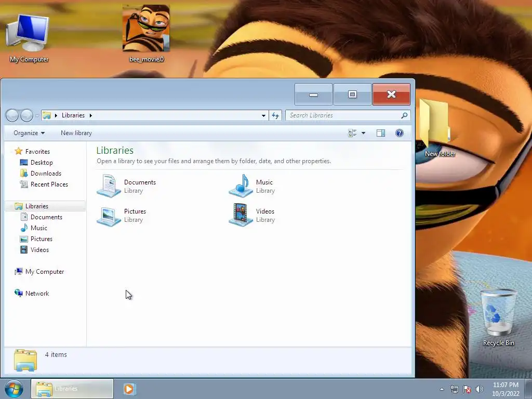Toggle the preview pane icon
The image size is (532, 399).
pos(381,133)
